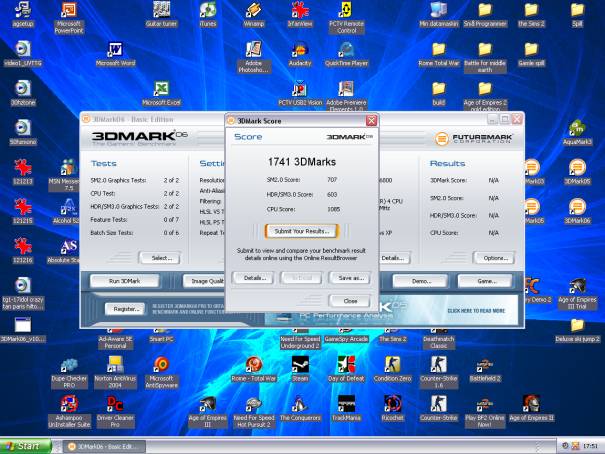Screen dimensions: 605x454
Task: Open 121213 IrfanView image file icon
Action: coord(23,172)
